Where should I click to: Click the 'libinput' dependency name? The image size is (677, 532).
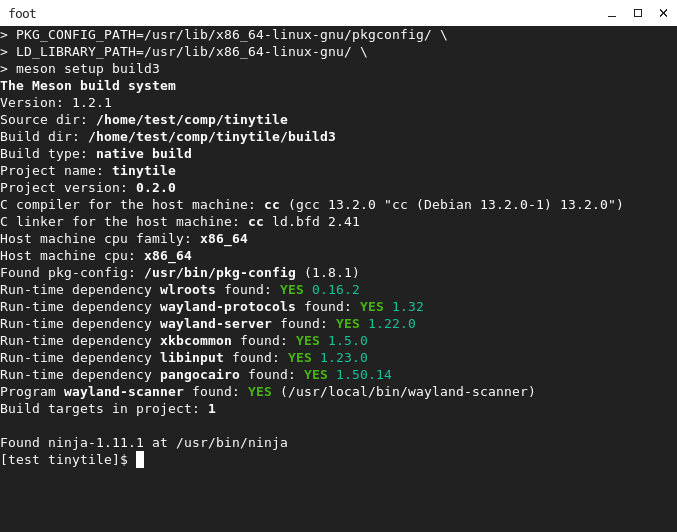tap(192, 358)
